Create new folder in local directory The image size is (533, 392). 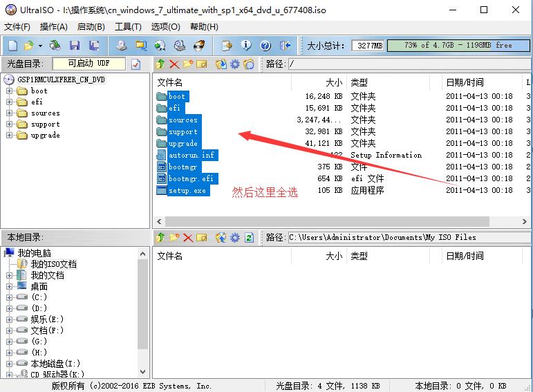[x=174, y=237]
